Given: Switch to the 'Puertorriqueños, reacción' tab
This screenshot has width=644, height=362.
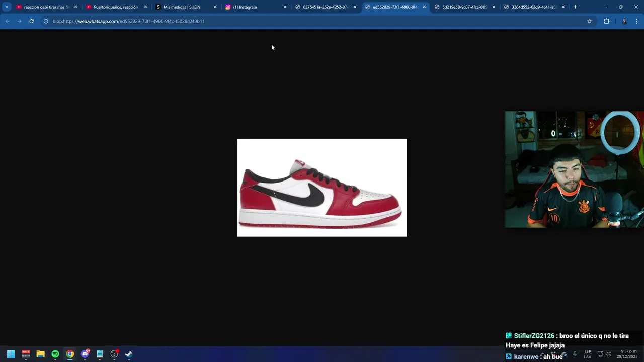Looking at the screenshot, I should point(116,7).
